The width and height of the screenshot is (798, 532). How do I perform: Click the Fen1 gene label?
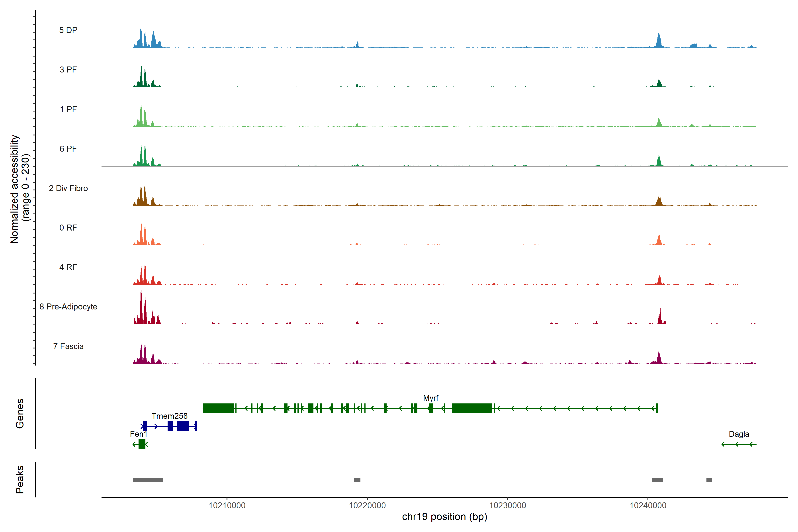click(138, 434)
